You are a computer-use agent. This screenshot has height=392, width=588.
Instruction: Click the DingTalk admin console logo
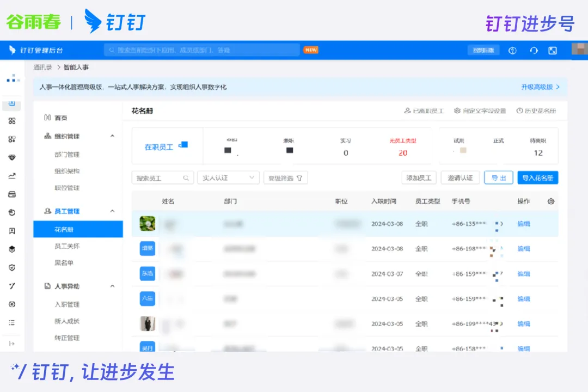pos(36,50)
